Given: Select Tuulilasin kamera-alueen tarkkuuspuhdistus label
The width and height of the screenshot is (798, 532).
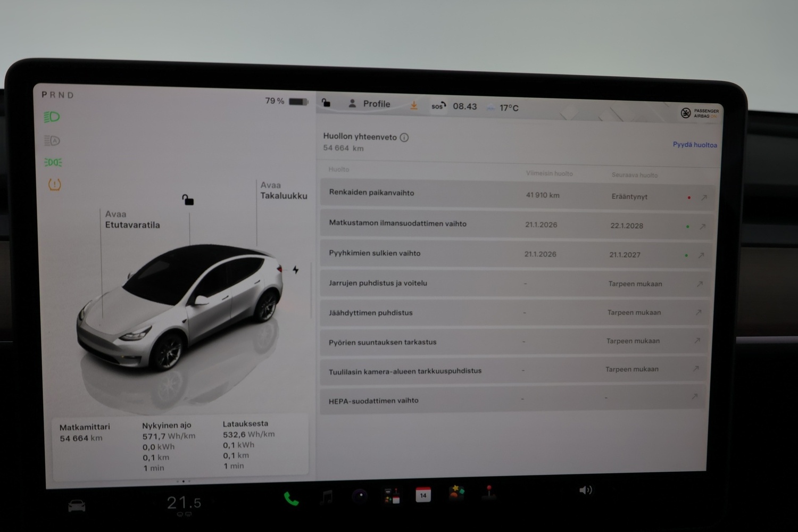Looking at the screenshot, I should click(x=405, y=371).
